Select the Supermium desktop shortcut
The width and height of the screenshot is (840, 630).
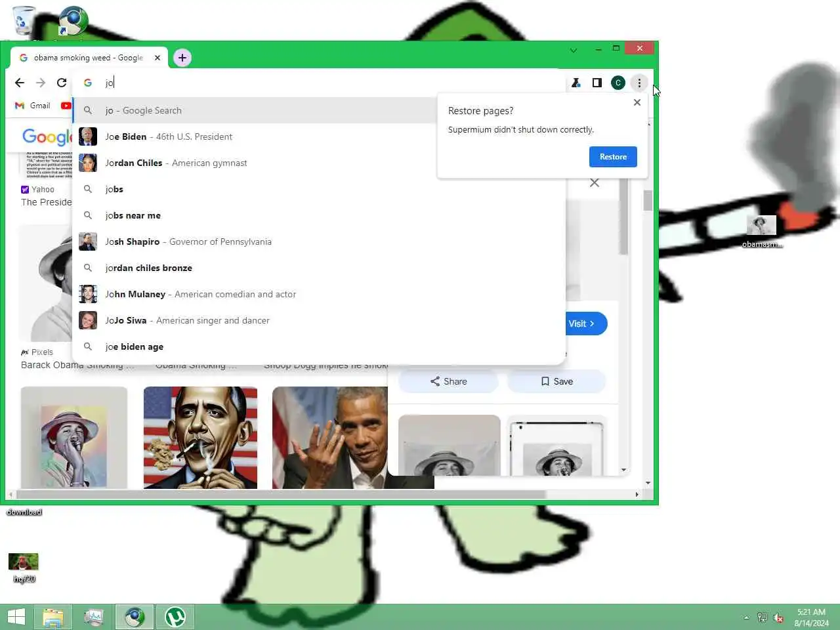(73, 21)
